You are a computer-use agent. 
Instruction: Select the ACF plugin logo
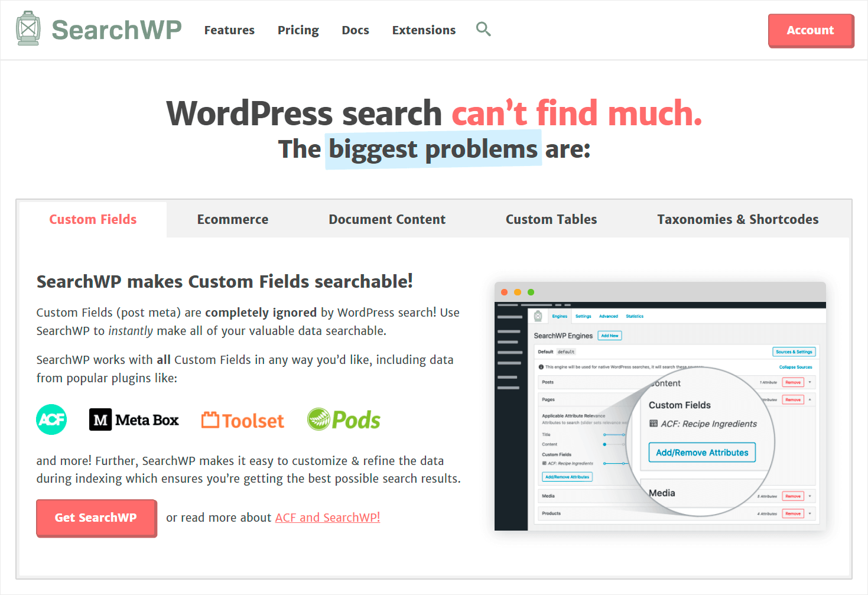51,420
